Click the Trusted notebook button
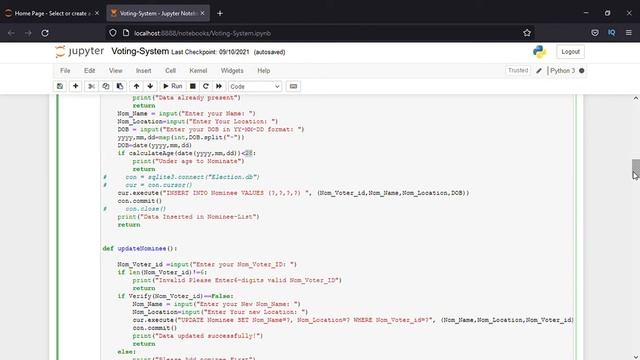Screen dimensions: 640x360 click(518, 71)
